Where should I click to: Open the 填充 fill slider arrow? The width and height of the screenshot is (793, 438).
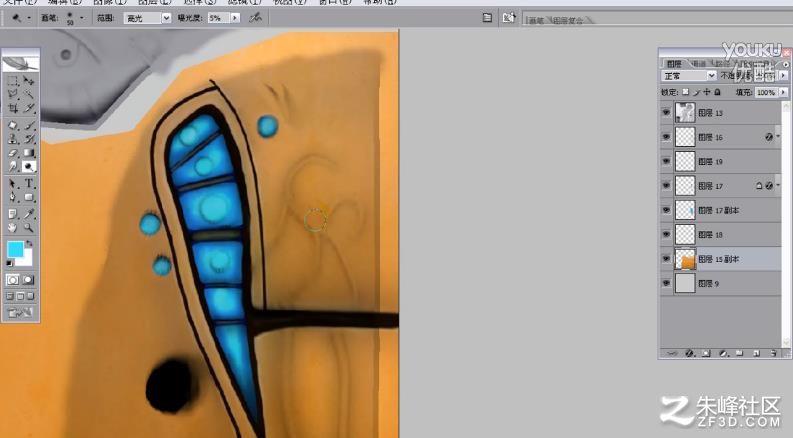click(783, 92)
